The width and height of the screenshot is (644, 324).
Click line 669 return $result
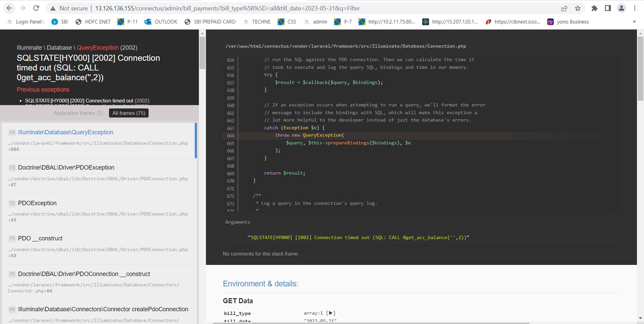coord(284,173)
